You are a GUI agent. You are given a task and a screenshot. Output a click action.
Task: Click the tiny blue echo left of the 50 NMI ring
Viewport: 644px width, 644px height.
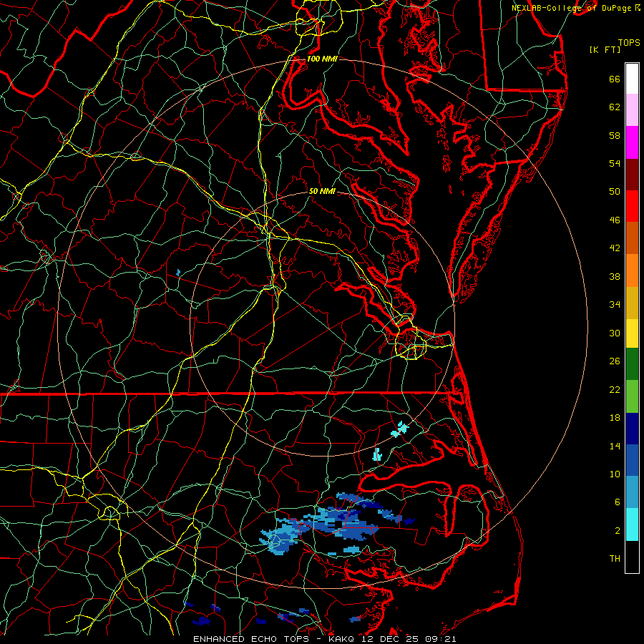point(178,273)
